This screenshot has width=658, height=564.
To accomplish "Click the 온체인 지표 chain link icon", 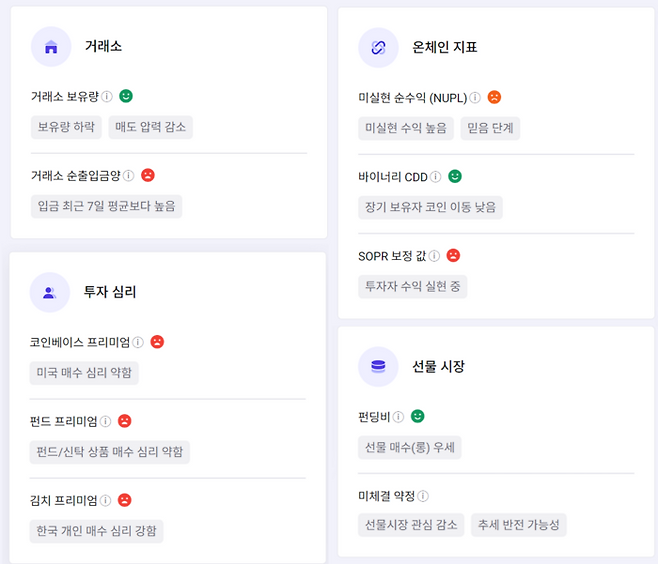I will click(x=378, y=47).
